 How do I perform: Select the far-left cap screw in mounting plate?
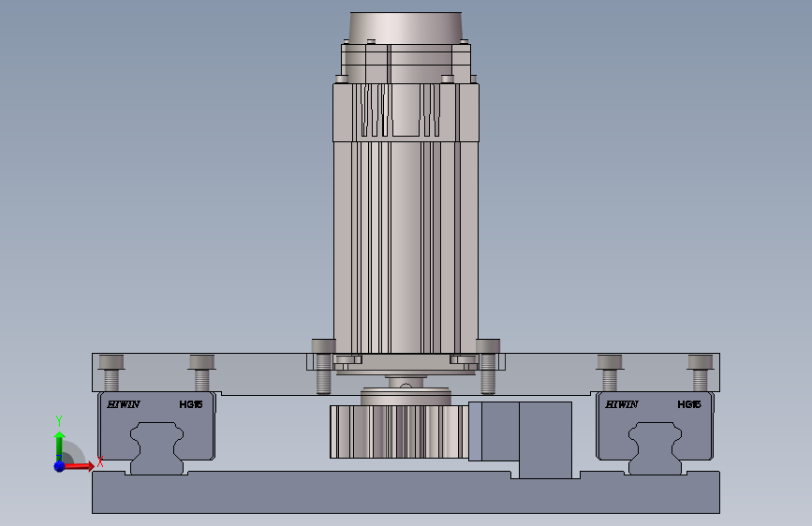point(111,373)
